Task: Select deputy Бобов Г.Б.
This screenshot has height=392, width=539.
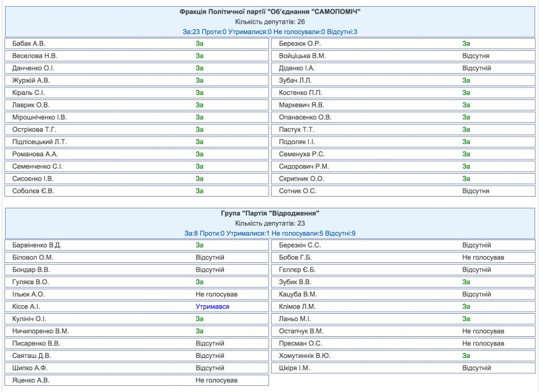Action: pyautogui.click(x=295, y=257)
